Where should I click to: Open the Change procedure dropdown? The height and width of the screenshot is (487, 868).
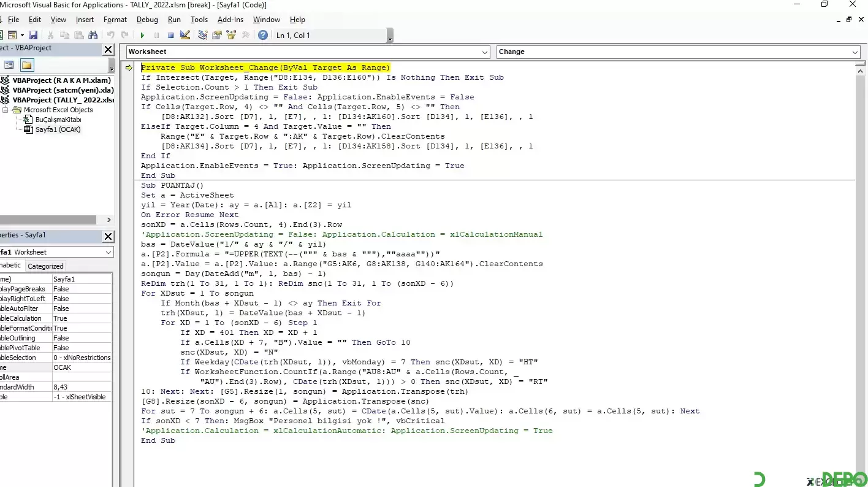[855, 52]
